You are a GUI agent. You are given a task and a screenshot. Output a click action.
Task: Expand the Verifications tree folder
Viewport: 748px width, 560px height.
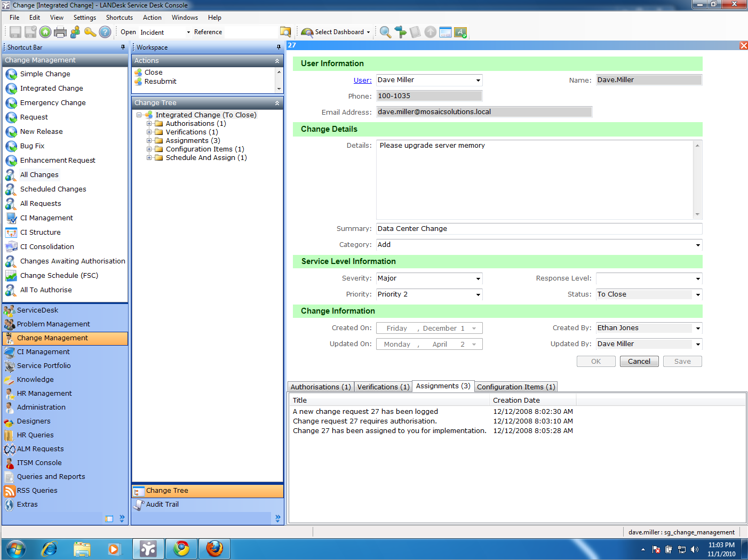click(149, 132)
